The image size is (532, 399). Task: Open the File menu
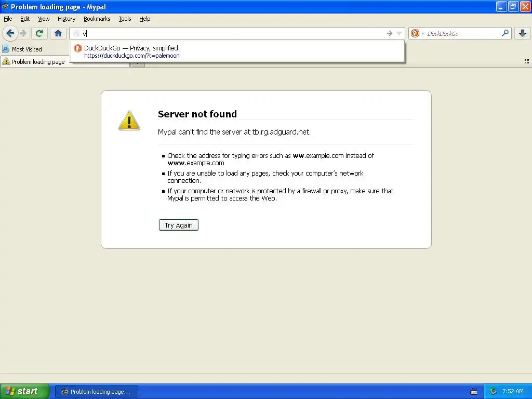(x=8, y=19)
